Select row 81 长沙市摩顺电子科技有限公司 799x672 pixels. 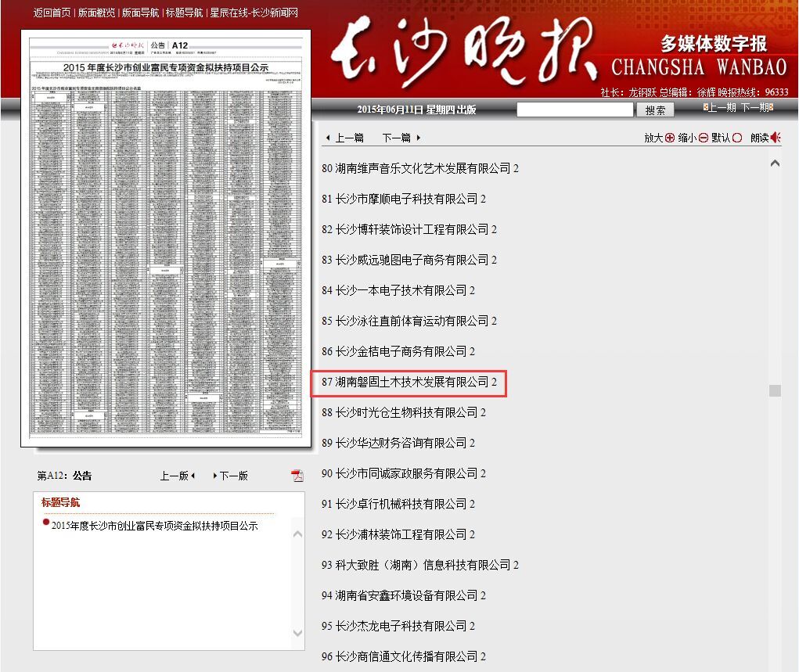click(404, 199)
